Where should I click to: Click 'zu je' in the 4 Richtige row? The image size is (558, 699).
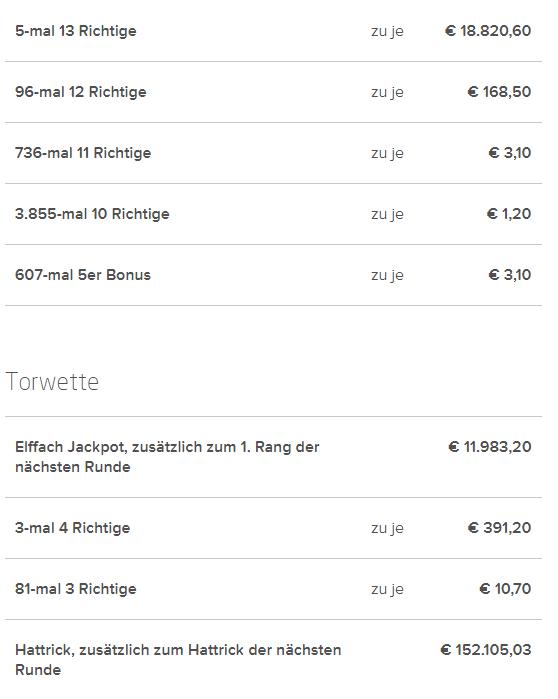[x=387, y=528]
